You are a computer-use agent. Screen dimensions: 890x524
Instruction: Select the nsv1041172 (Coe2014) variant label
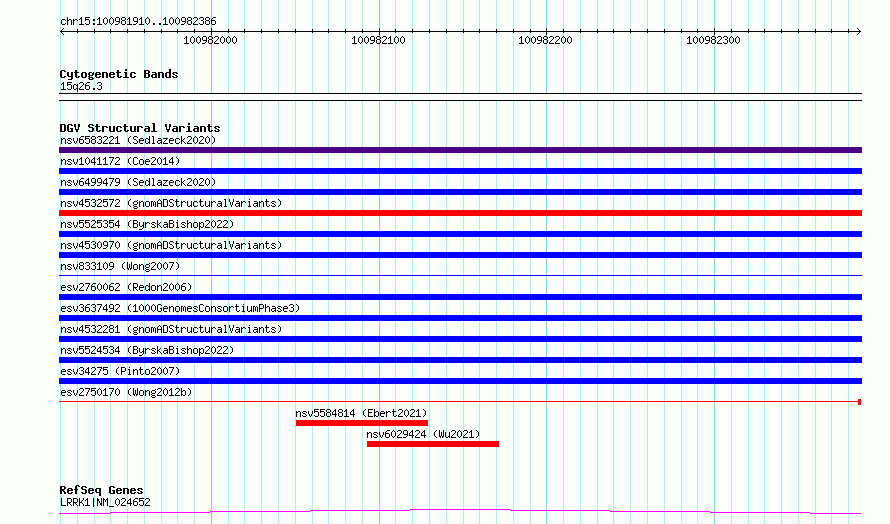click(x=120, y=161)
